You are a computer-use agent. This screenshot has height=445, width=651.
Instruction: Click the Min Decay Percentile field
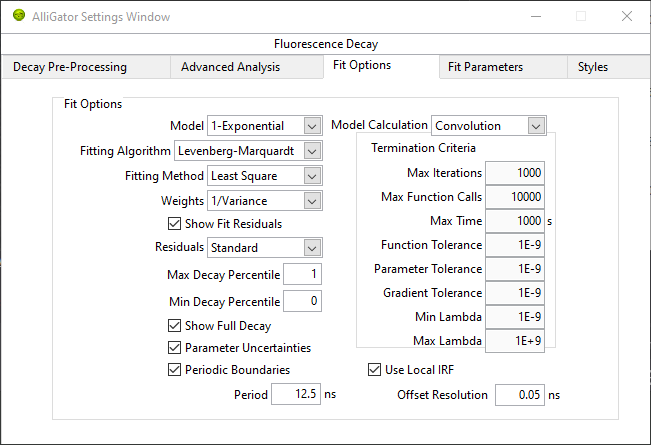302,301
